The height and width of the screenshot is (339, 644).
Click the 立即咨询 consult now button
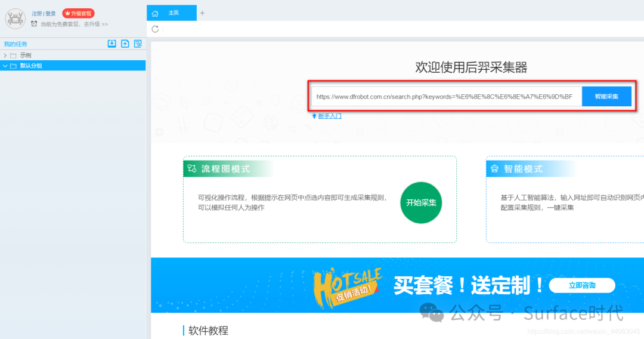pos(582,285)
